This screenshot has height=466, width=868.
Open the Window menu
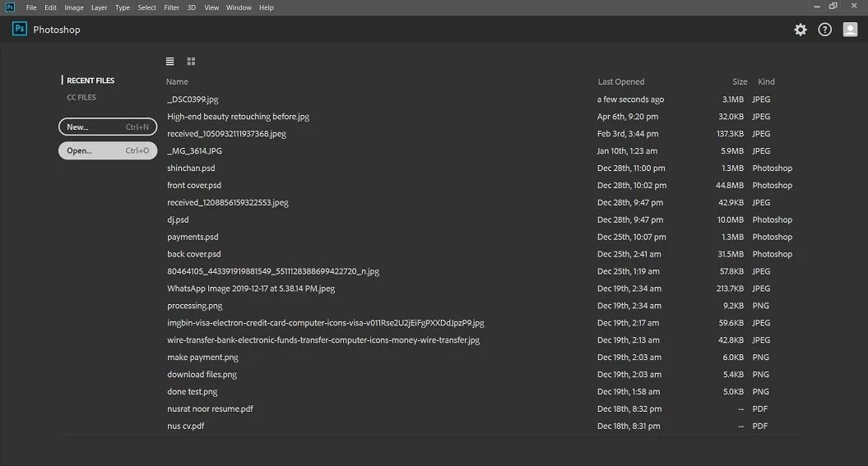(x=239, y=7)
